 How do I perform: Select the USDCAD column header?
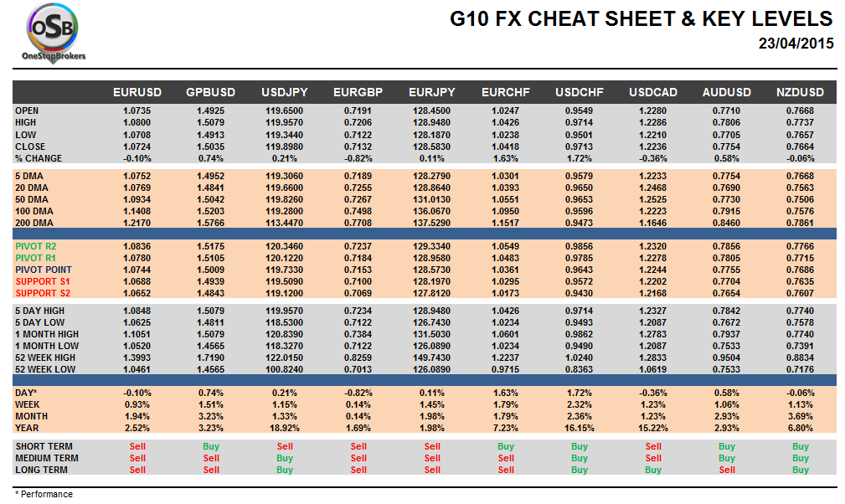653,92
